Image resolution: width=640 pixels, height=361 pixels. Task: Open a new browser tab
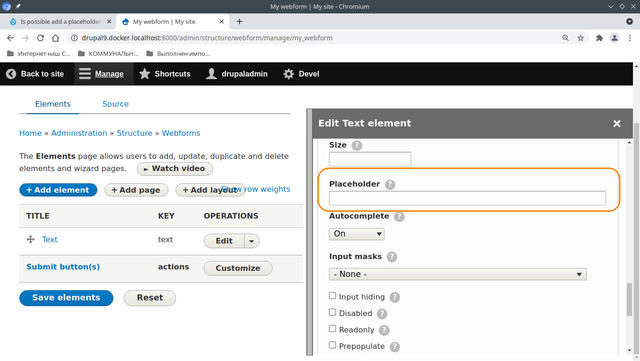click(240, 22)
